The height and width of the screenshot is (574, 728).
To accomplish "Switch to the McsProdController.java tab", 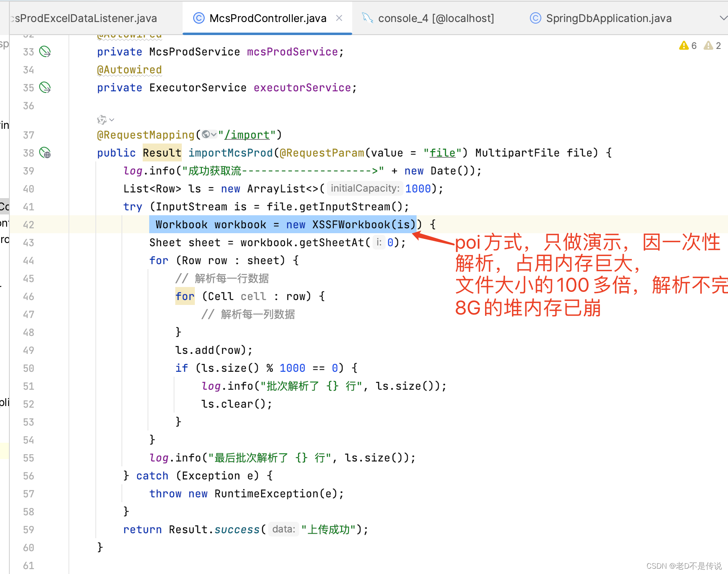I will 267,18.
